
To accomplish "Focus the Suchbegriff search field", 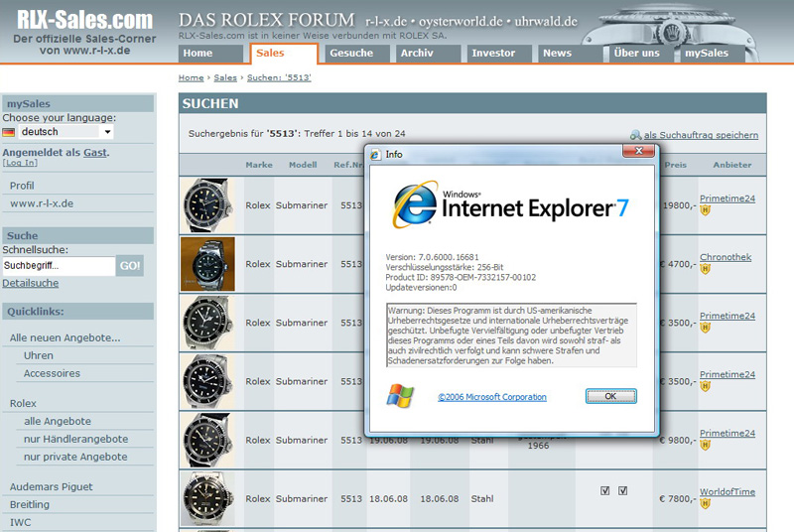I will (59, 266).
